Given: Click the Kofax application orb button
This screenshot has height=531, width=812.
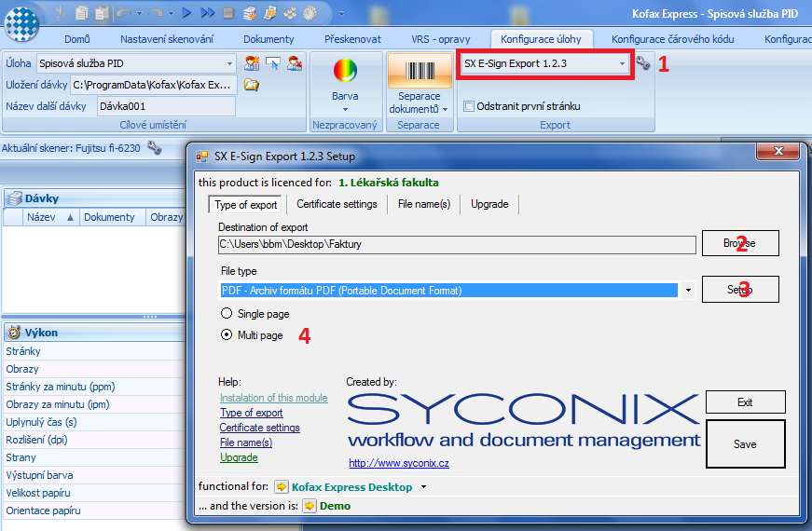Looking at the screenshot, I should click(x=21, y=23).
